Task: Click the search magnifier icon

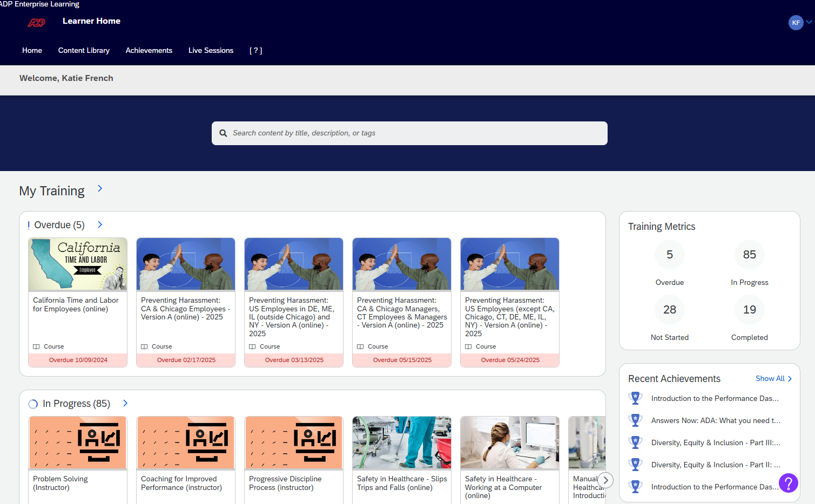Action: coord(223,133)
